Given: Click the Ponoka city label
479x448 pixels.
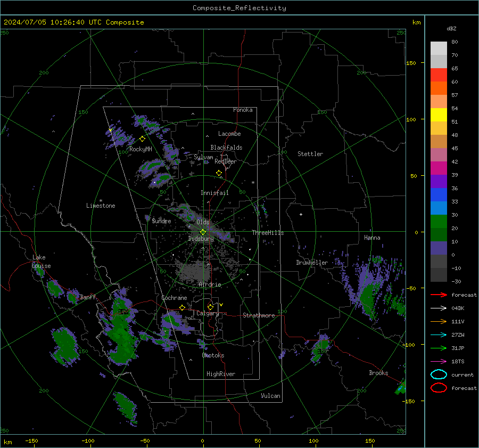Looking at the screenshot, I should coord(243,110).
